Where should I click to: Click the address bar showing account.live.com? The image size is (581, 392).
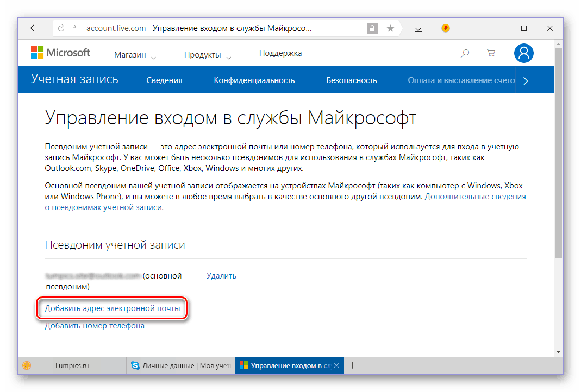[x=217, y=28]
